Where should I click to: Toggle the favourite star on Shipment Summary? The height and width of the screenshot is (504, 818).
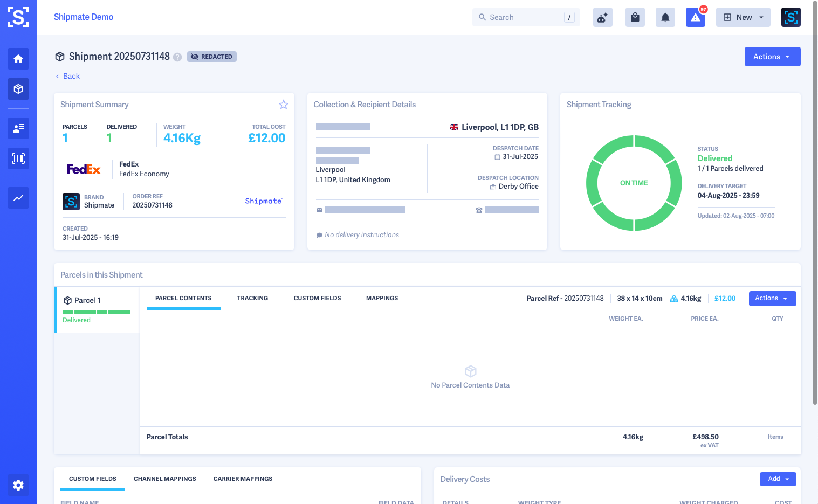284,105
